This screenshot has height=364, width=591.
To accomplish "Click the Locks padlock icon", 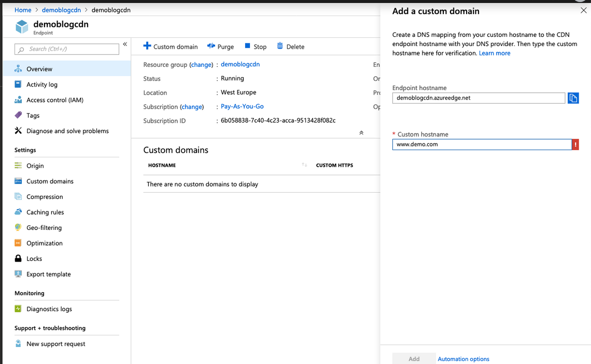I will point(18,258).
